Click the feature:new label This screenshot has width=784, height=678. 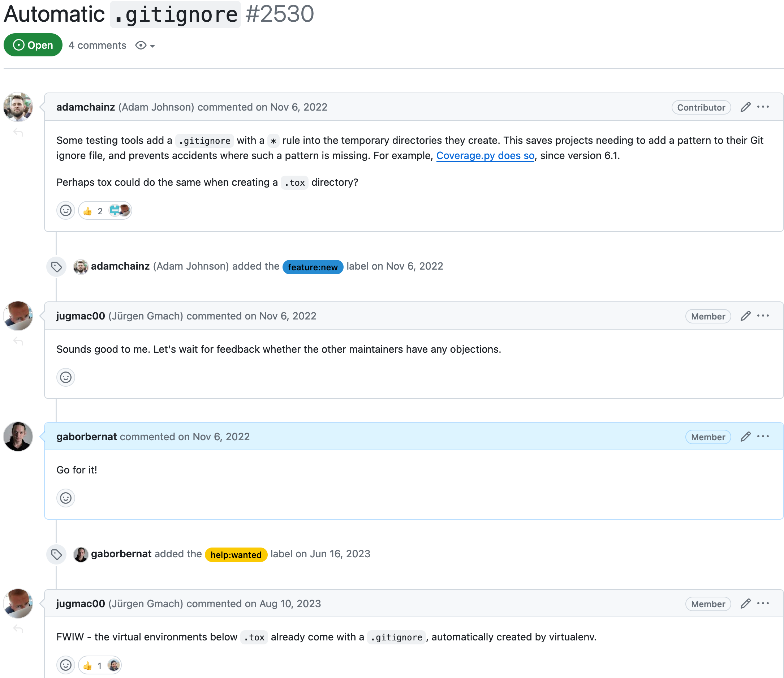tap(313, 267)
